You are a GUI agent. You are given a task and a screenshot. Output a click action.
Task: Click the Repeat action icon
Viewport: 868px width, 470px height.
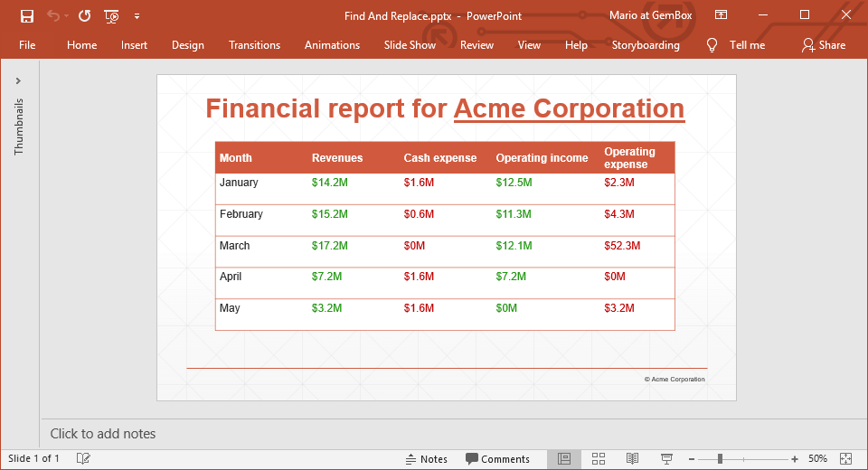84,15
